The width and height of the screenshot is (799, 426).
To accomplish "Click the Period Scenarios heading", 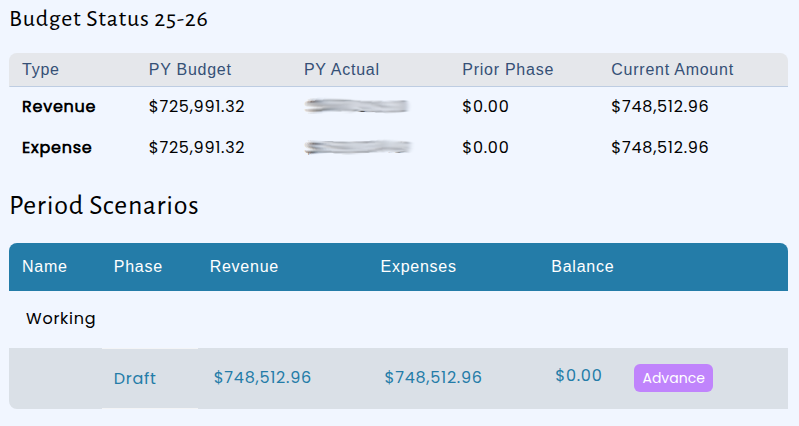I will click(104, 206).
